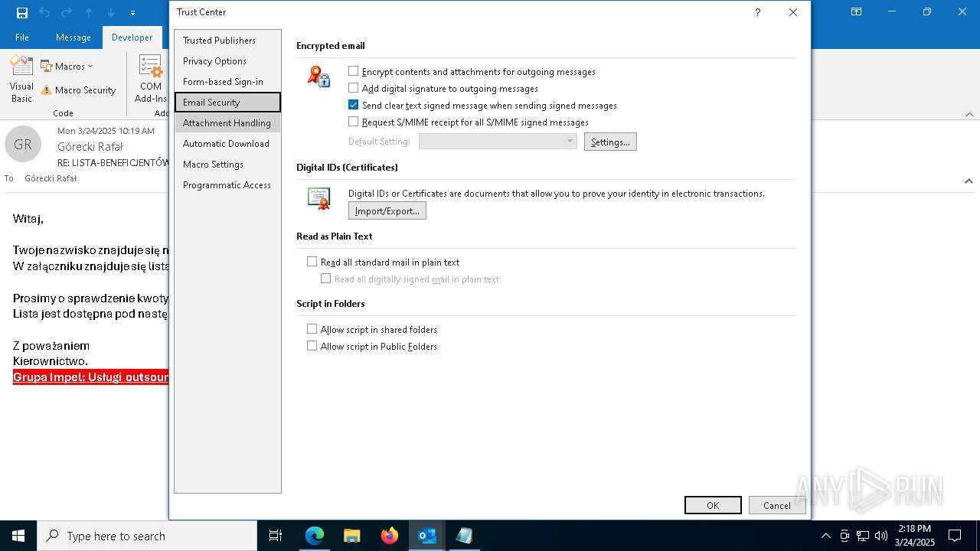Screen dimensions: 980x551
Task: Open Attachment Handling category
Action: [x=227, y=123]
